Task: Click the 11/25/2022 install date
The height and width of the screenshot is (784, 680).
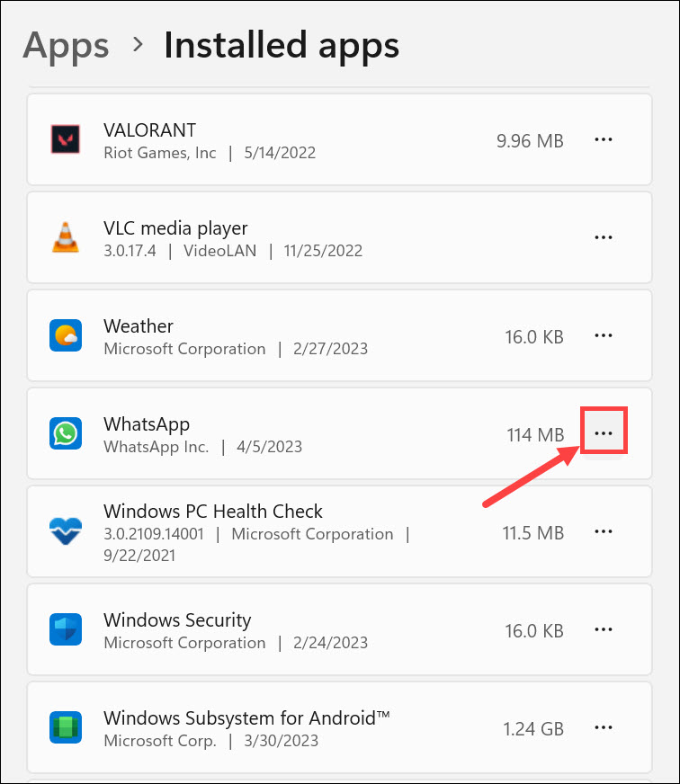Action: pyautogui.click(x=323, y=251)
